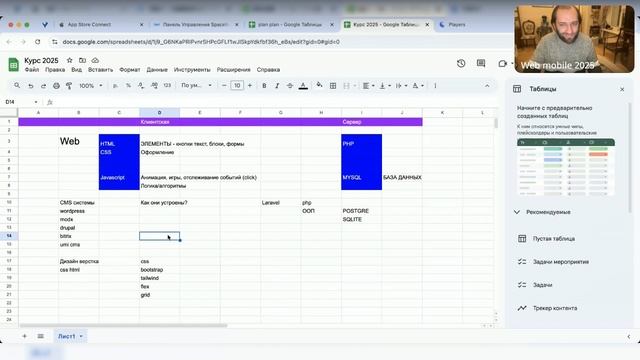Open the Формат menu
640x360 pixels.
tap(130, 70)
